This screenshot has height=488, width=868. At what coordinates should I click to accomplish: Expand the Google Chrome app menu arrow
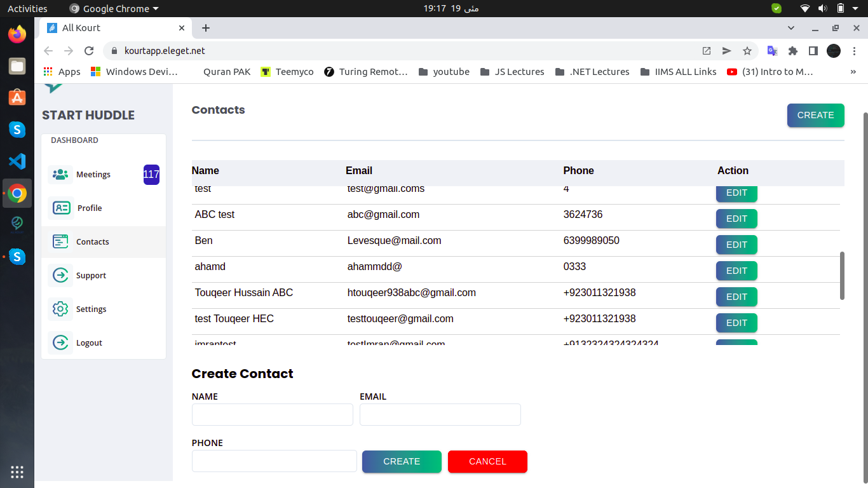pos(156,9)
